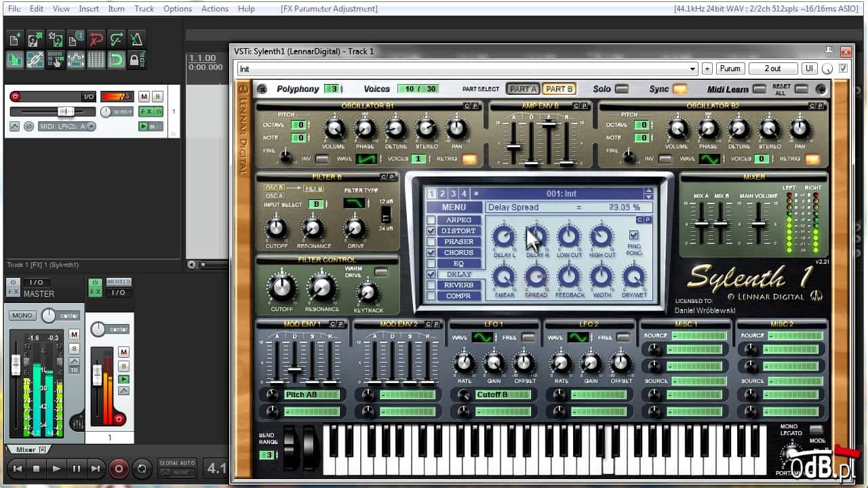Open the File menu

(14, 9)
